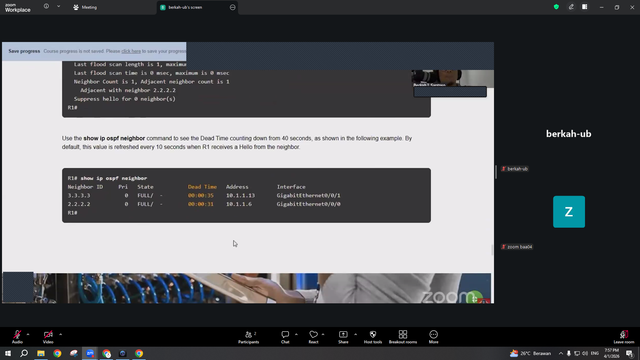Open the More options menu
Image resolution: width=640 pixels, height=360 pixels.
point(433,337)
